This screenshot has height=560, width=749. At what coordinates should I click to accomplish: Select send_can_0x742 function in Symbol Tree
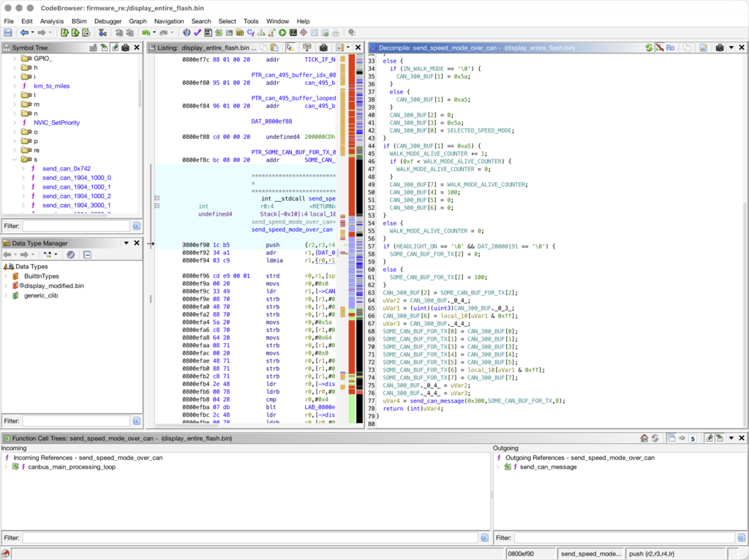[x=67, y=169]
